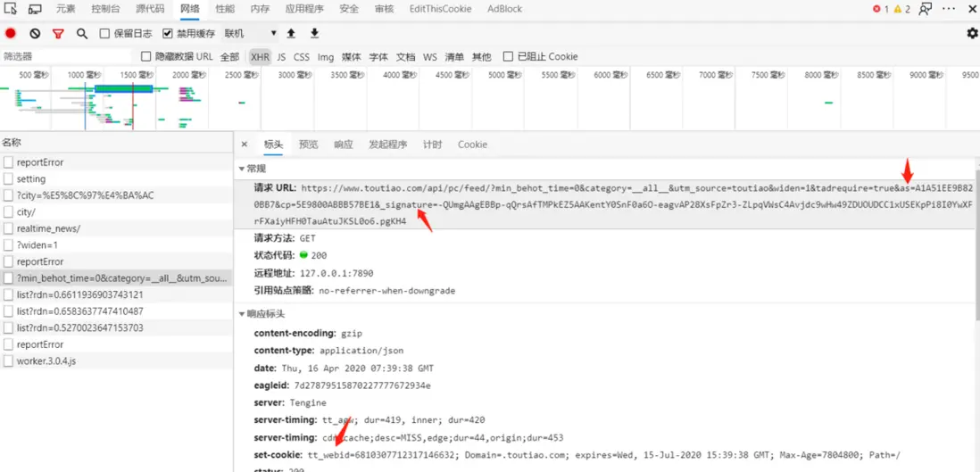Toggle device emulation icon
The image size is (980, 472).
pos(35,9)
